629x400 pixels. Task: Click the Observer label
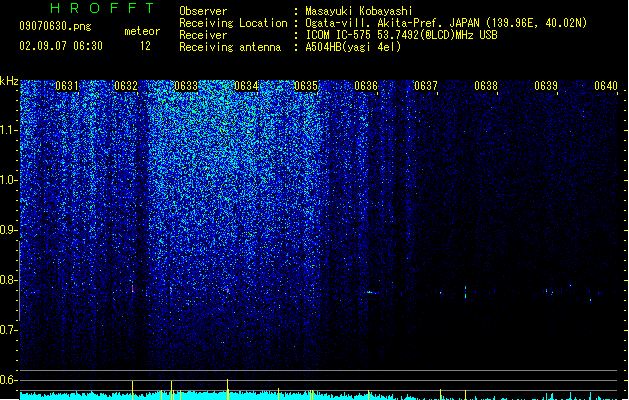(x=203, y=11)
